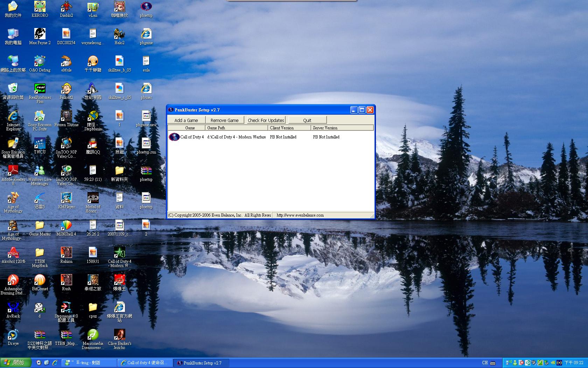This screenshot has width=588, height=368.
Task: Select the Max Payne 2 desktop shortcut
Action: [x=40, y=34]
